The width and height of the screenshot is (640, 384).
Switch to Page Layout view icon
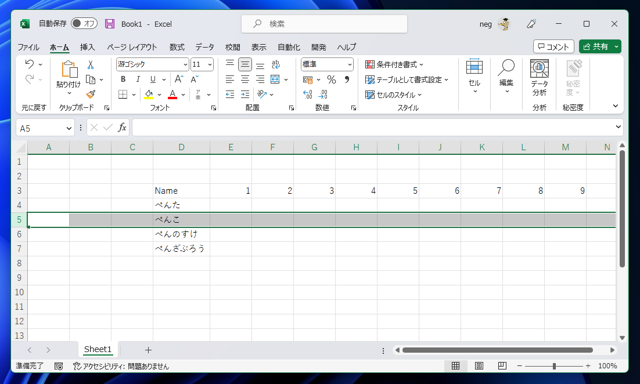point(479,366)
